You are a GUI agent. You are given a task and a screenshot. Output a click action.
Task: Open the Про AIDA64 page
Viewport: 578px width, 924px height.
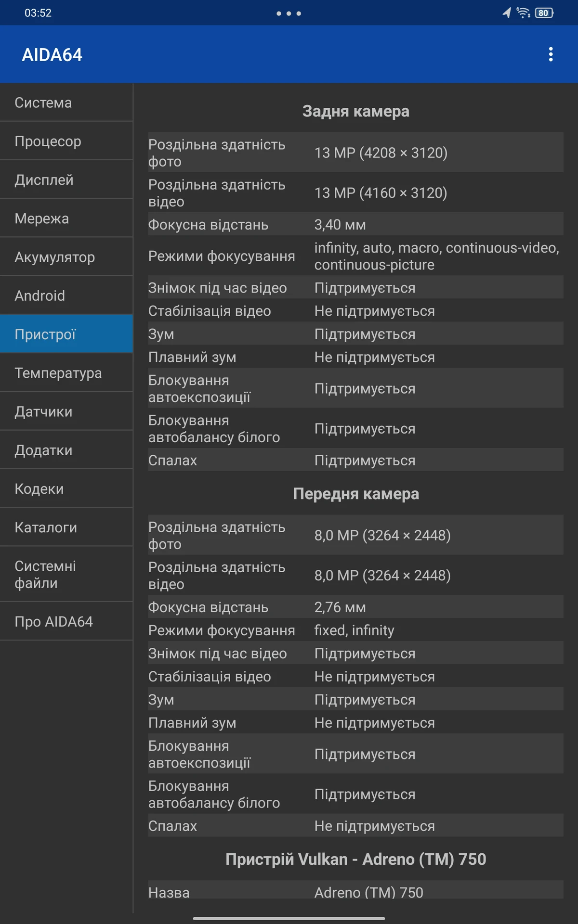tap(66, 621)
